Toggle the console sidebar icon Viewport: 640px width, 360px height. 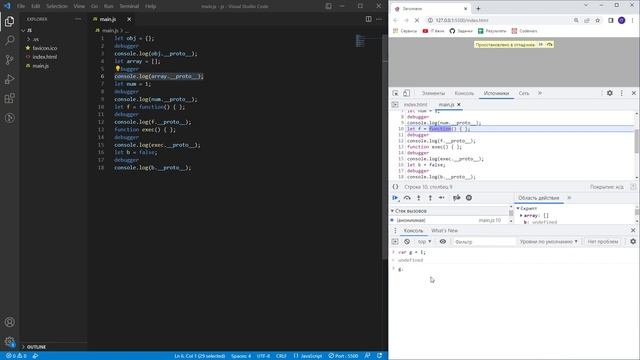pos(395,242)
